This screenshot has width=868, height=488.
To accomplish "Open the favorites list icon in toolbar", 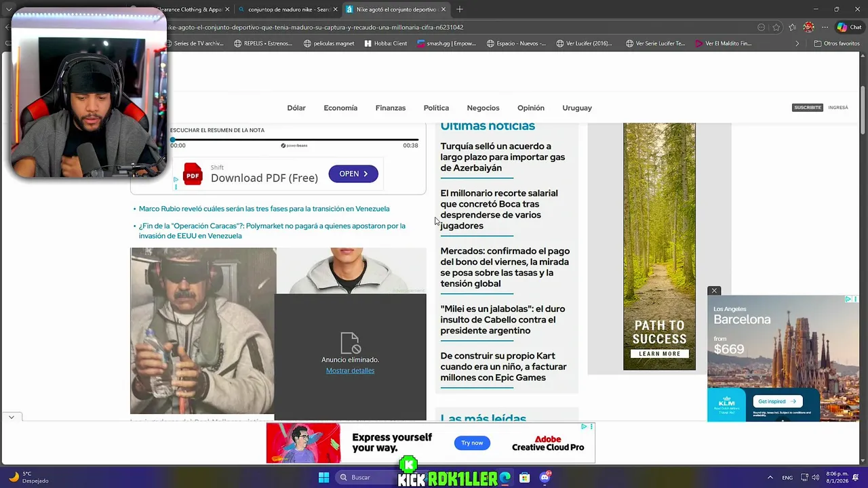I will pos(792,27).
